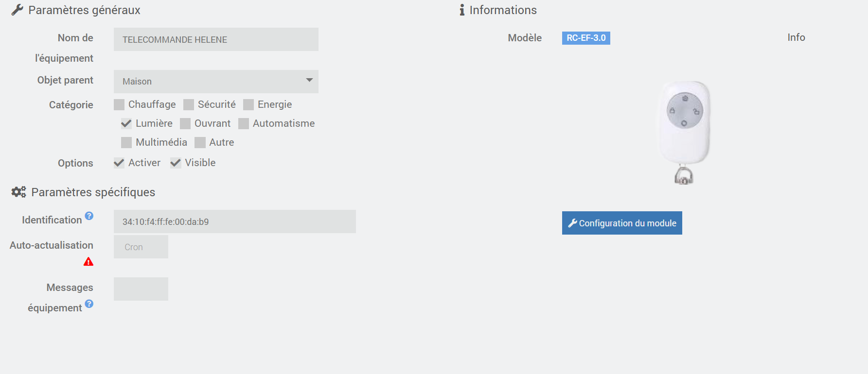
Task: Click the RC-EF-3.0 model badge
Action: [586, 38]
